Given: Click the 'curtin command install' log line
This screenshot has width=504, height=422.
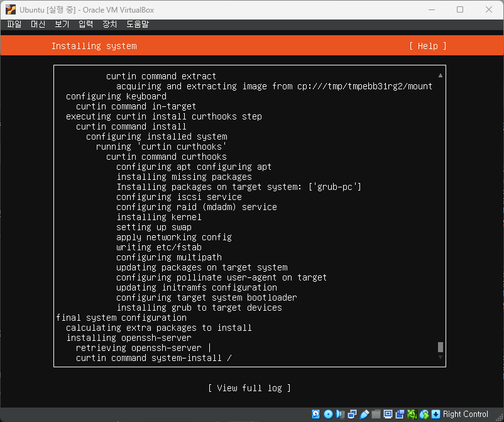Looking at the screenshot, I should (x=131, y=126).
